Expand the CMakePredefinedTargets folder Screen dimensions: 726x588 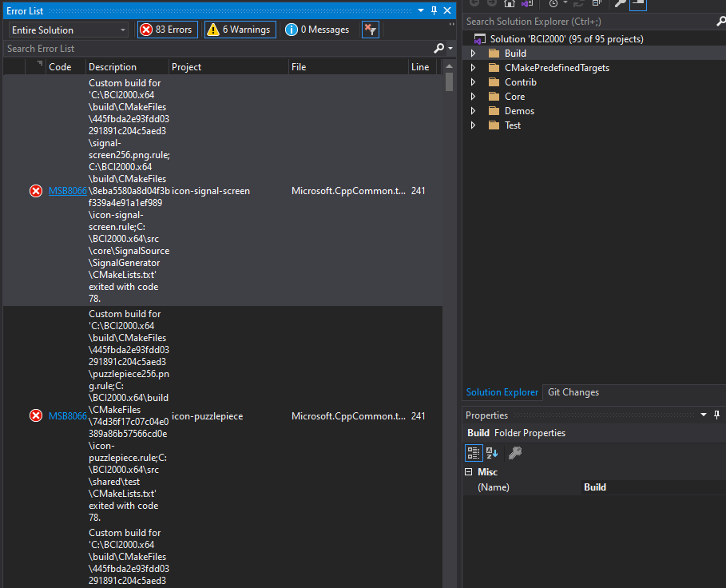click(473, 68)
